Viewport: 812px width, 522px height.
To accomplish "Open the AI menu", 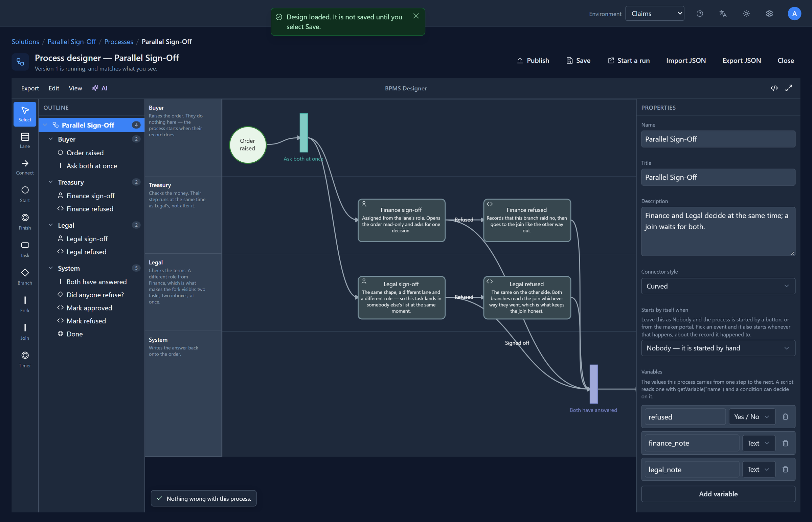I will (100, 88).
